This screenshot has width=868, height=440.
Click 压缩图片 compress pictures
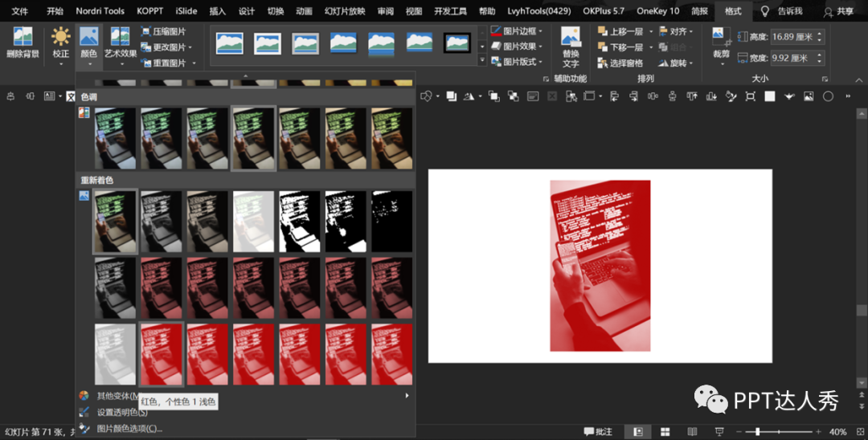[164, 31]
